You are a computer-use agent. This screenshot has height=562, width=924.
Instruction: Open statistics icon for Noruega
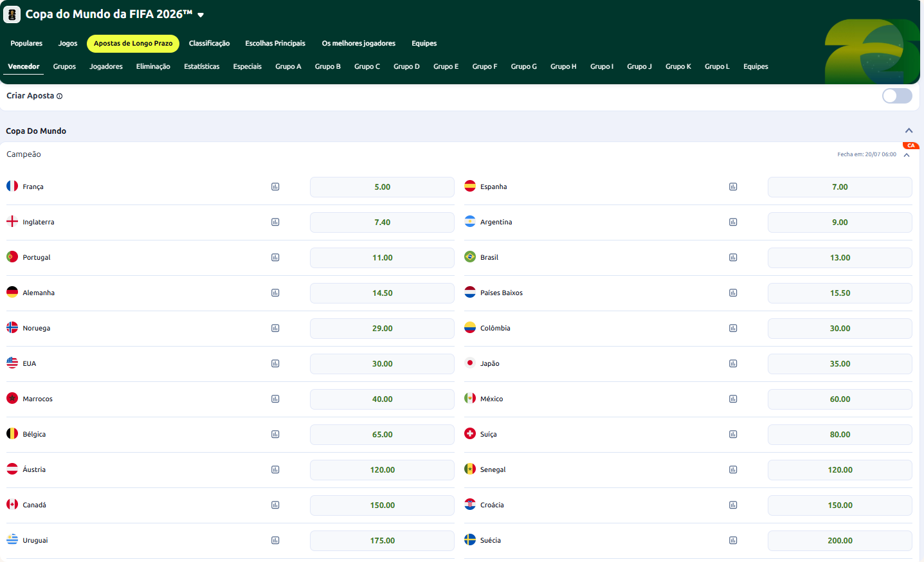(x=275, y=329)
